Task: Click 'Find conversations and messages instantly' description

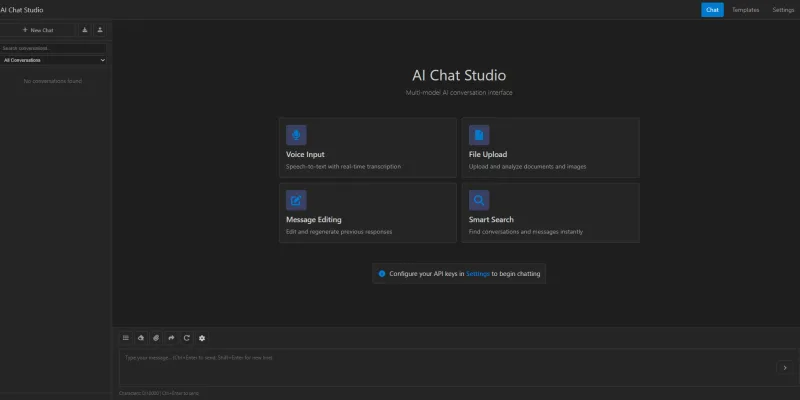Action: coord(526,232)
